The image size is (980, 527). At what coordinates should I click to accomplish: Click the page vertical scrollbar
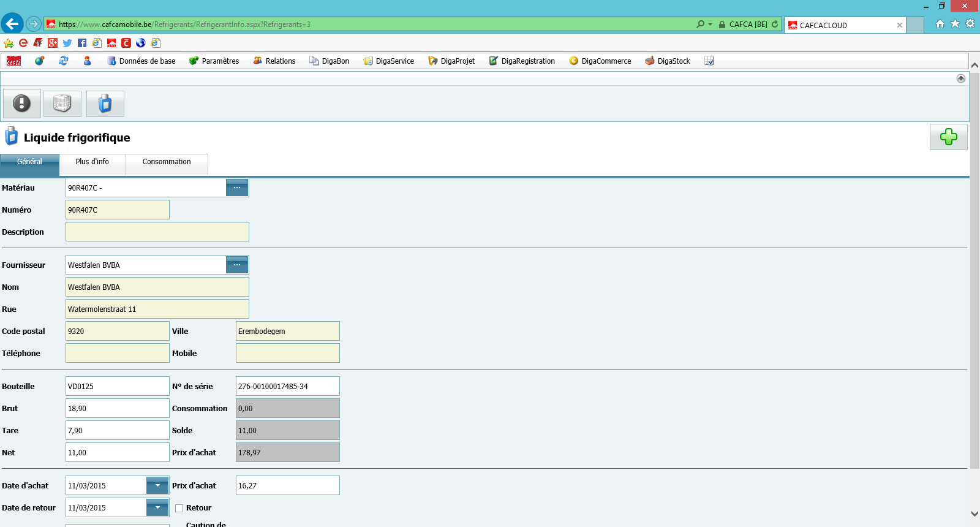pyautogui.click(x=974, y=271)
